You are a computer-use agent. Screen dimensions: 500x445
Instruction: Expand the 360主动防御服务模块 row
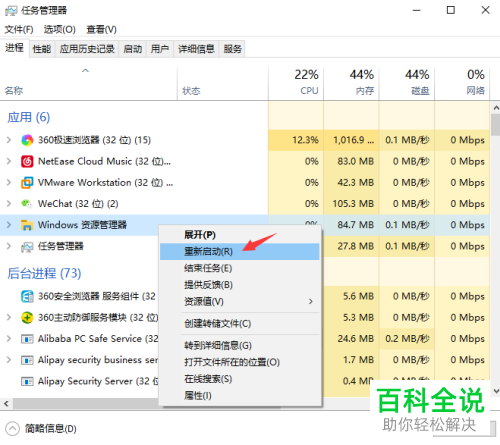pyautogui.click(x=9, y=318)
